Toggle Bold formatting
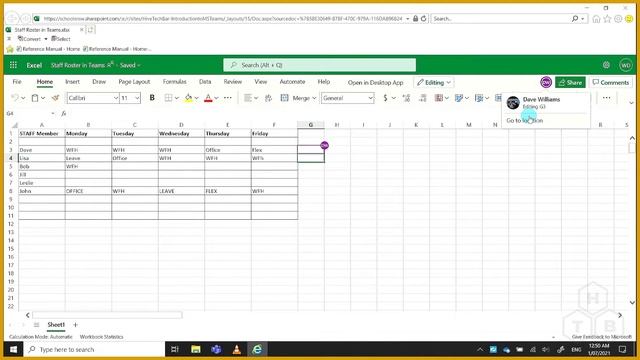The height and width of the screenshot is (360, 640). [x=152, y=98]
